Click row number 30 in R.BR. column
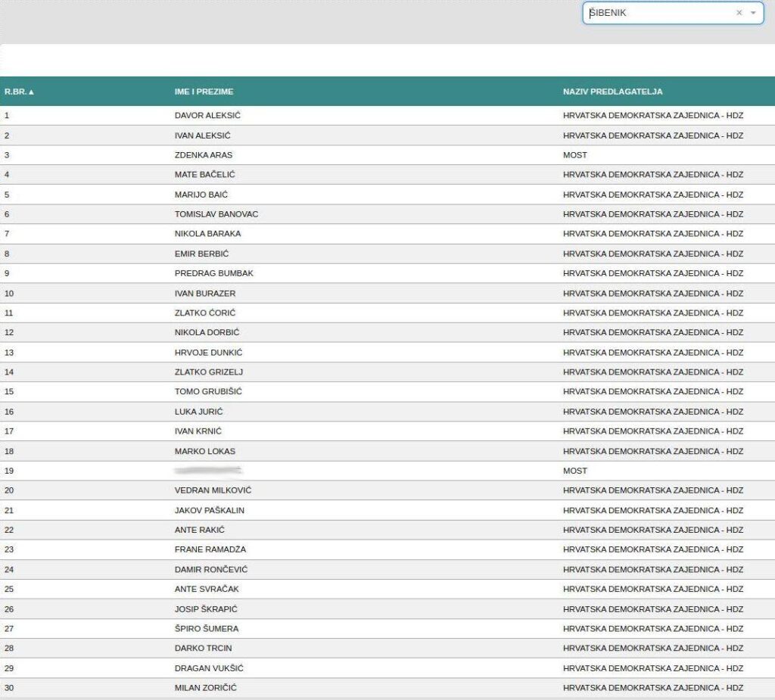 coord(9,687)
